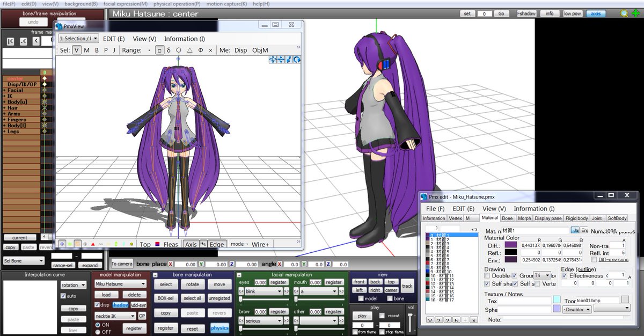Click the red-blue gradient square icon in PmxView
The width and height of the screenshot is (644, 336).
[x=157, y=244]
